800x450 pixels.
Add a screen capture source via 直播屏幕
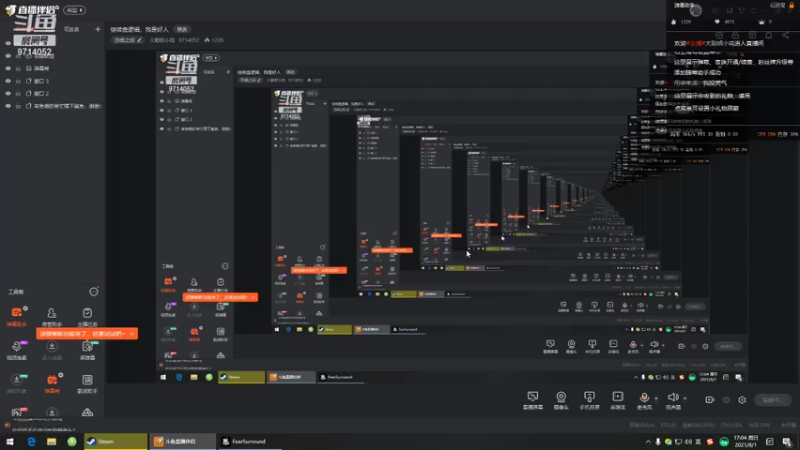click(x=533, y=400)
